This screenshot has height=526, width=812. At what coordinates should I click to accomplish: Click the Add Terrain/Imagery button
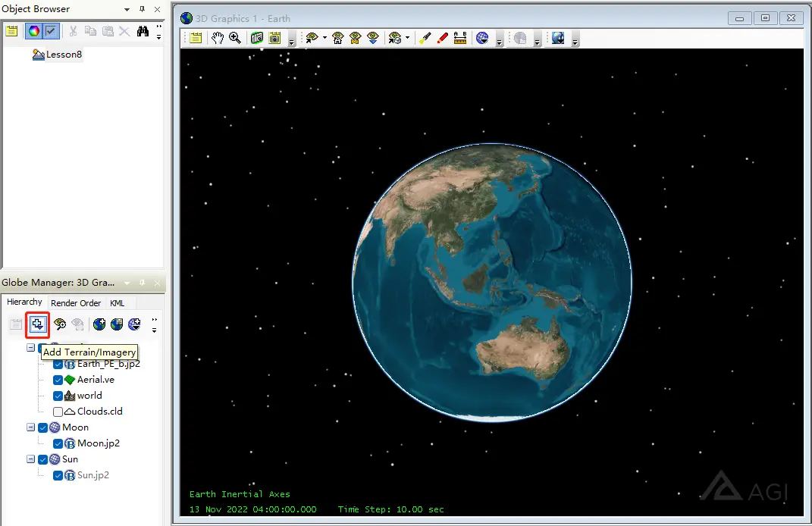point(37,324)
